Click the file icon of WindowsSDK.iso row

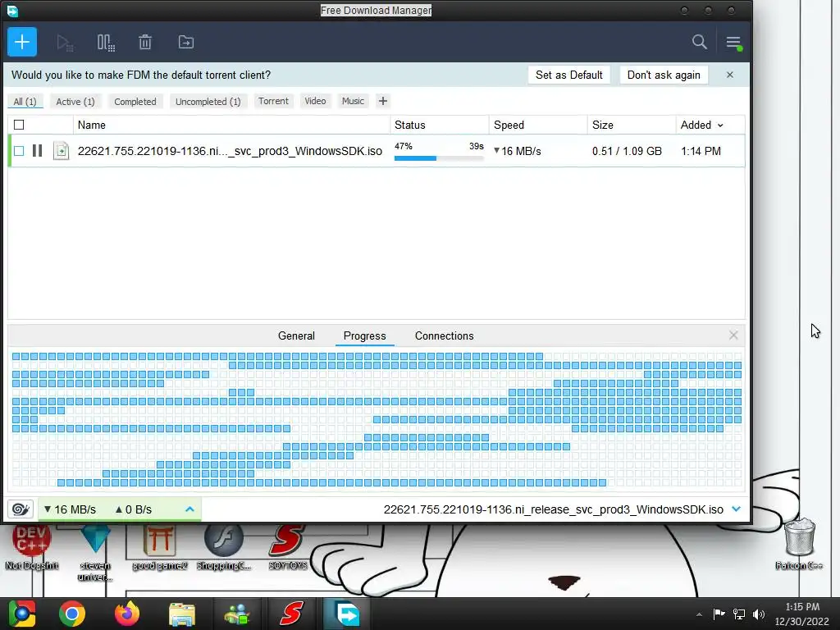click(x=61, y=151)
